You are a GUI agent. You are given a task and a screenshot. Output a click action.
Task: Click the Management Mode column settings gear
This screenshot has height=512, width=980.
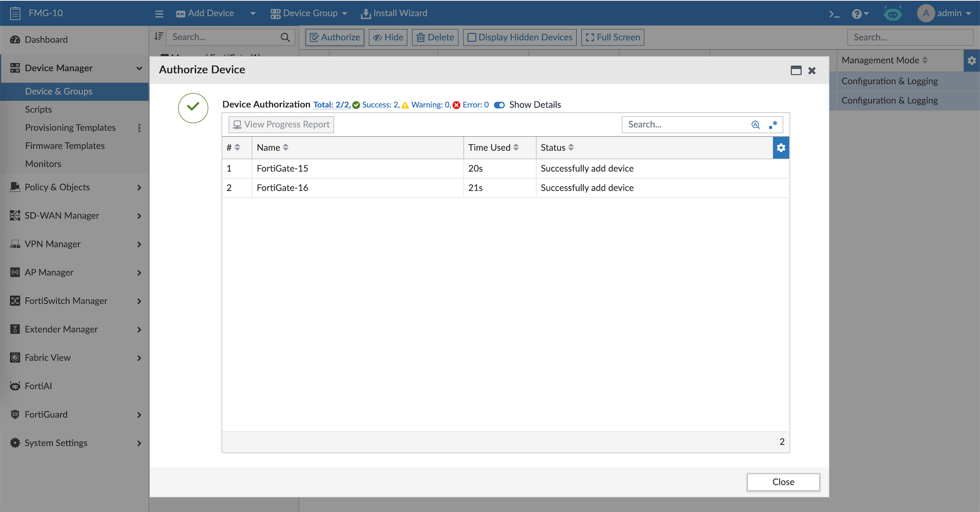pos(971,60)
